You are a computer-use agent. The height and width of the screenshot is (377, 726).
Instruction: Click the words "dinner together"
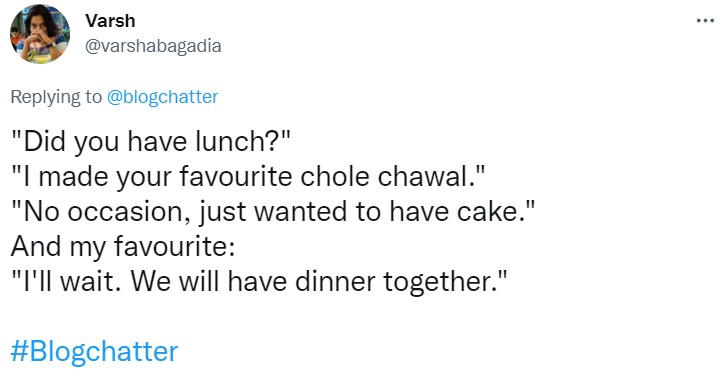coord(394,283)
